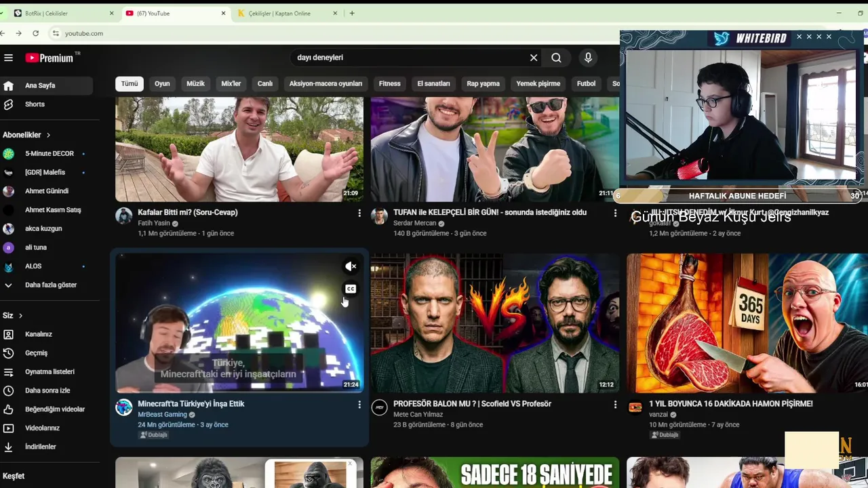Toggle subtitles CC on Minecraft preview
Image resolution: width=868 pixels, height=488 pixels.
tap(351, 289)
